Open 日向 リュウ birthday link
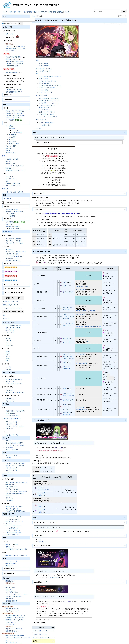Viewport: 129px width, 644px height. point(9,34)
